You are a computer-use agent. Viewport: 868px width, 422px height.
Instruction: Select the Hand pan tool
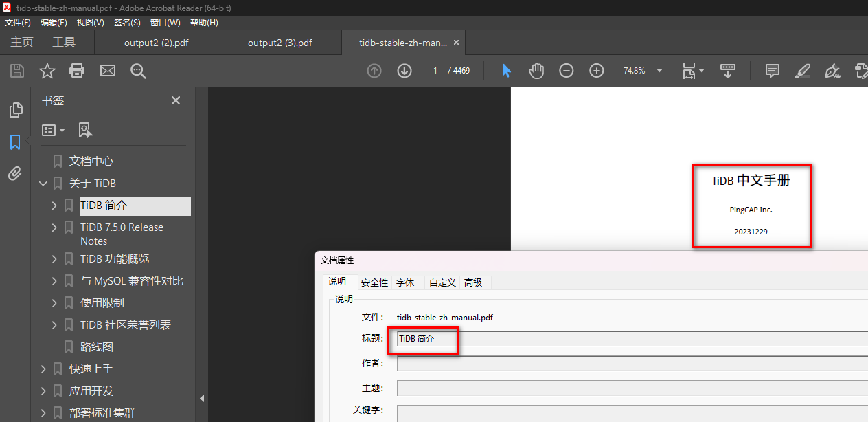tap(536, 71)
